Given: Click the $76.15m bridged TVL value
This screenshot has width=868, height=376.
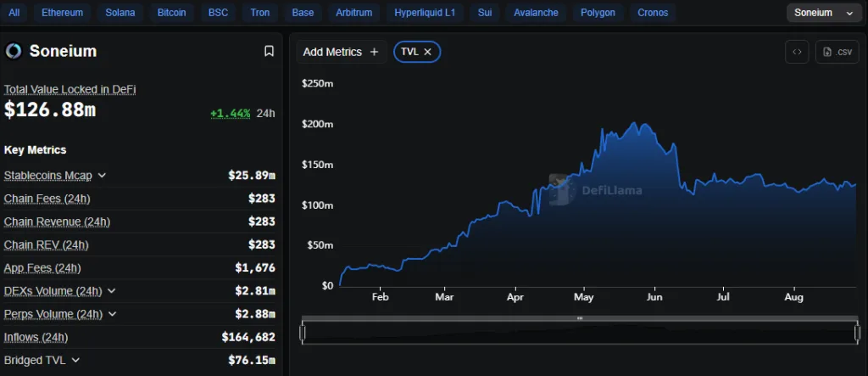Looking at the screenshot, I should [x=252, y=360].
